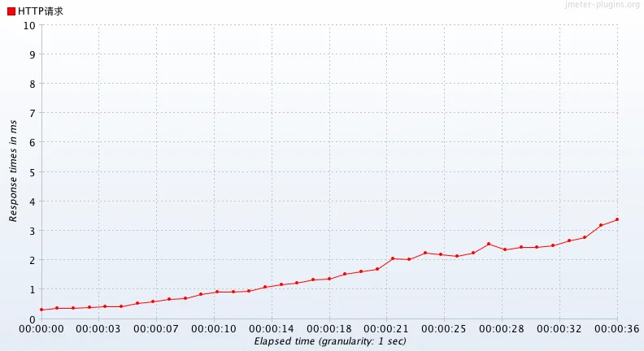Click the final data point at 00:00:36

(617, 219)
